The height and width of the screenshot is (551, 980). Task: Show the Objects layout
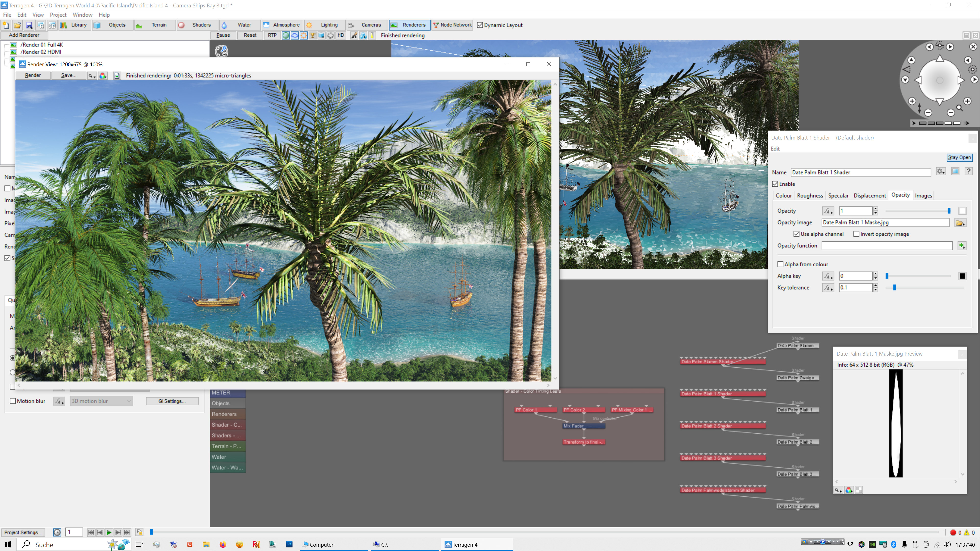click(113, 25)
